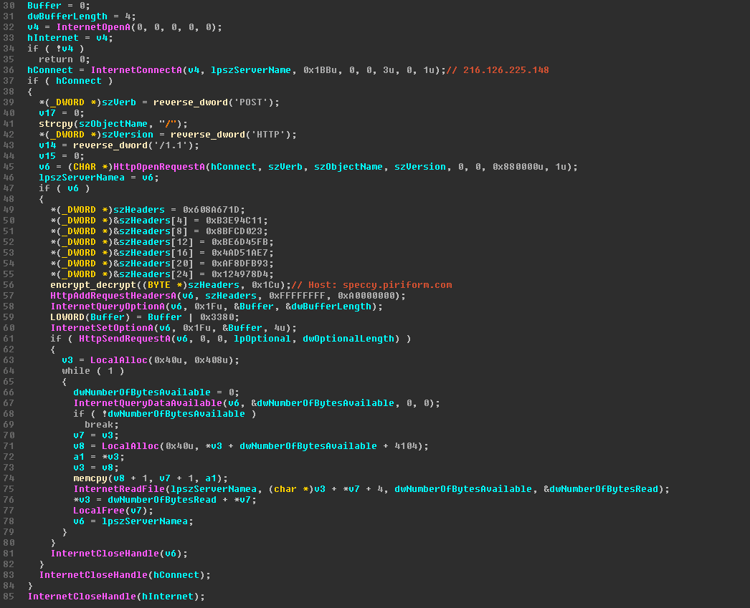Select hex value 0x124978D4
The height and width of the screenshot is (608, 750).
[242, 275]
